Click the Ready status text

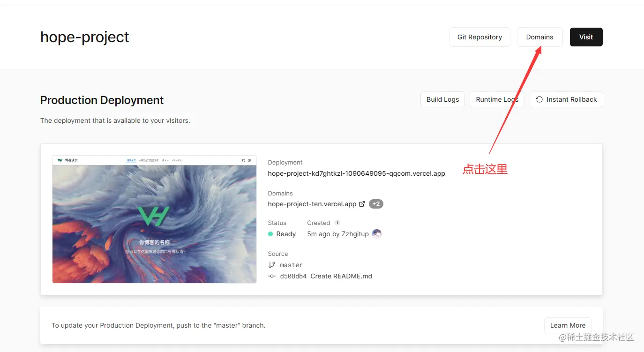tap(286, 234)
